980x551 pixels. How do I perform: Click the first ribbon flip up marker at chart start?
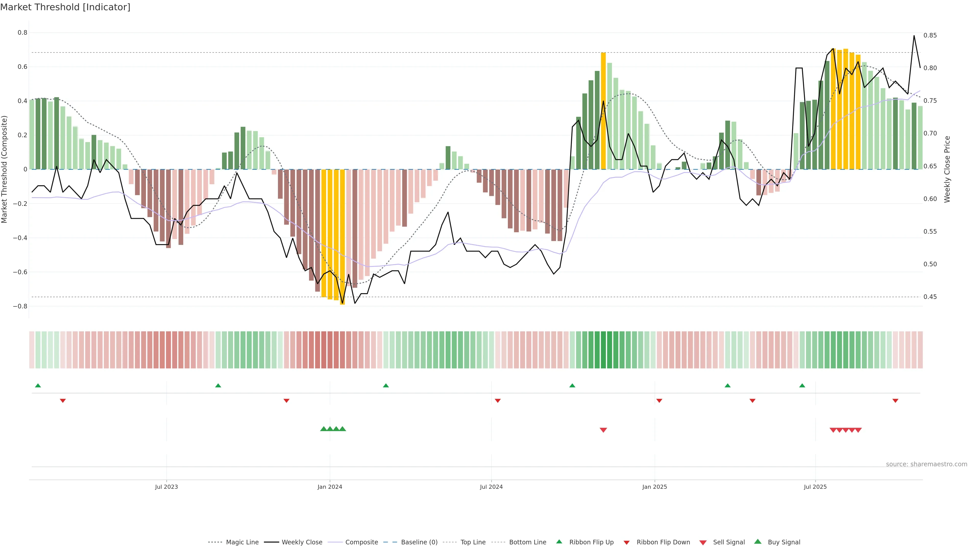(x=38, y=386)
